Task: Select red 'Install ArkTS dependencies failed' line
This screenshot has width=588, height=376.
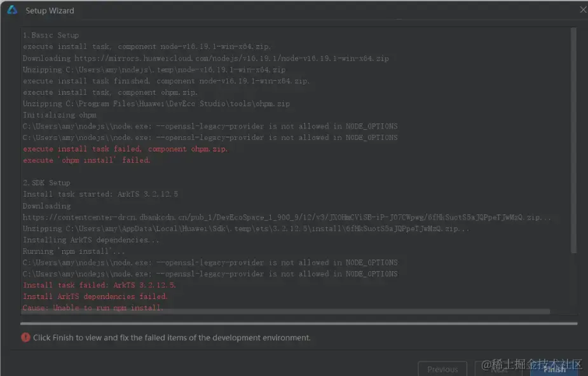Action: (95, 296)
